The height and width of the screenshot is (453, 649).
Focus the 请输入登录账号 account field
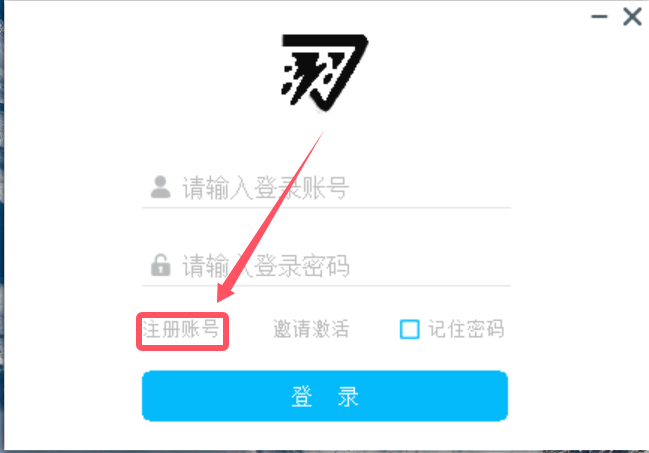coord(326,188)
